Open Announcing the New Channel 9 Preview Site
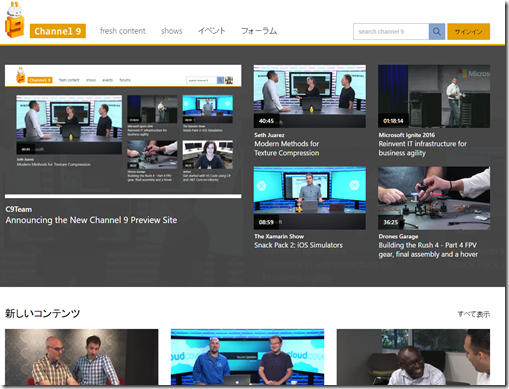509x389 pixels. tap(91, 220)
